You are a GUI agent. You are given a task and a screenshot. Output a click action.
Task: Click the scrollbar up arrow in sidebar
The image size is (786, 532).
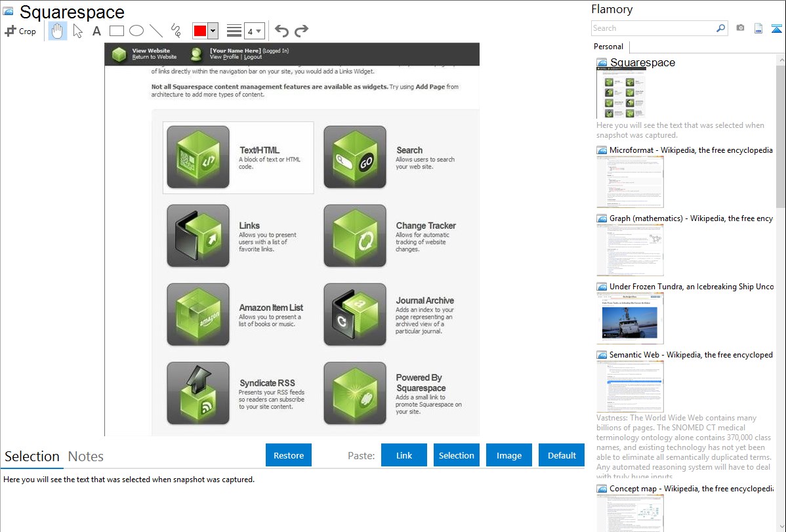pos(781,60)
